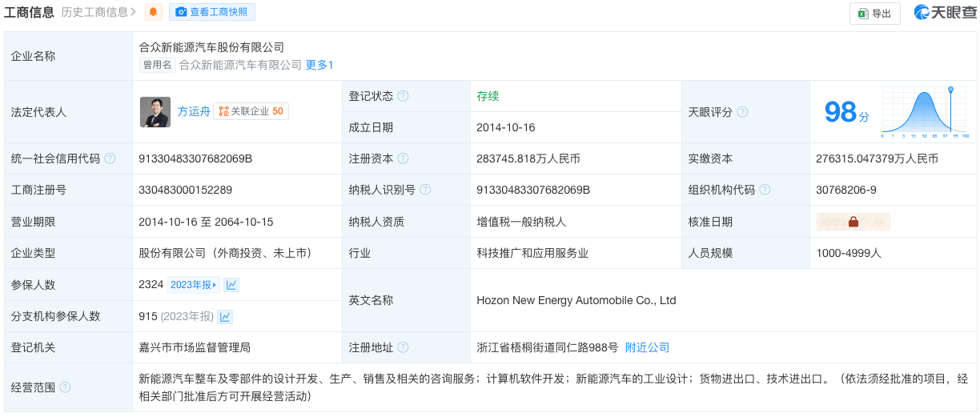The width and height of the screenshot is (980, 417).
Task: Open 查看工商快照 snapshot button
Action: click(211, 12)
